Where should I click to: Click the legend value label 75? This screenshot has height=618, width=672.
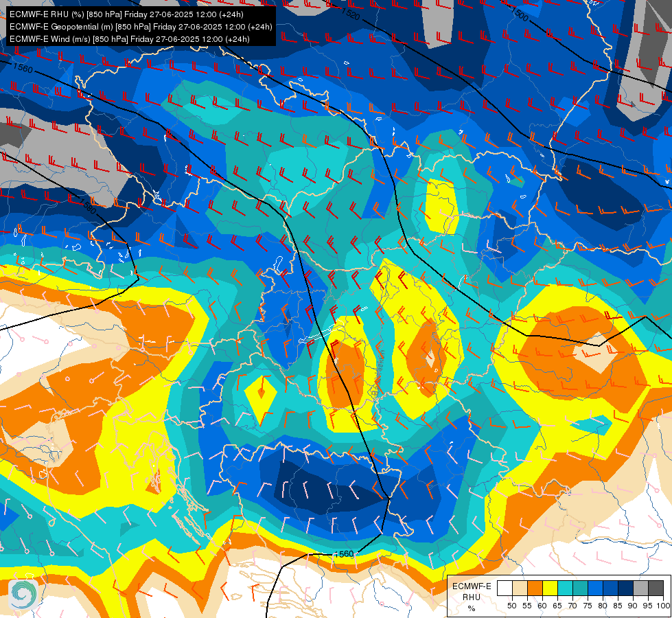[588, 606]
